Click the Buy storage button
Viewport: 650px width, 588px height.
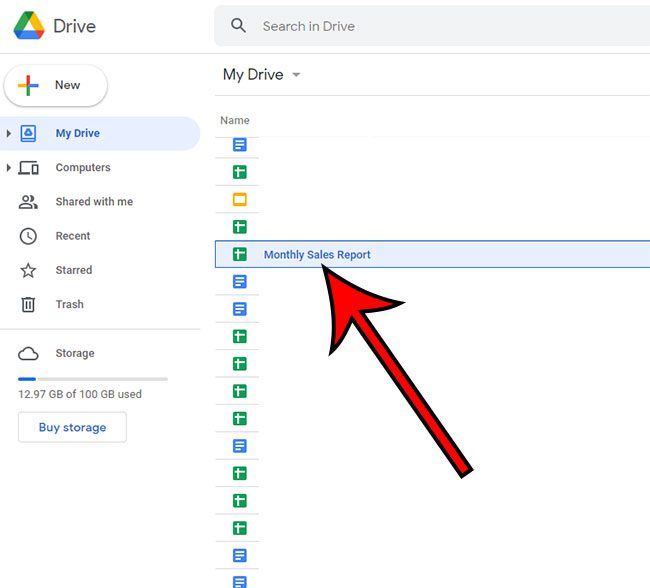72,427
